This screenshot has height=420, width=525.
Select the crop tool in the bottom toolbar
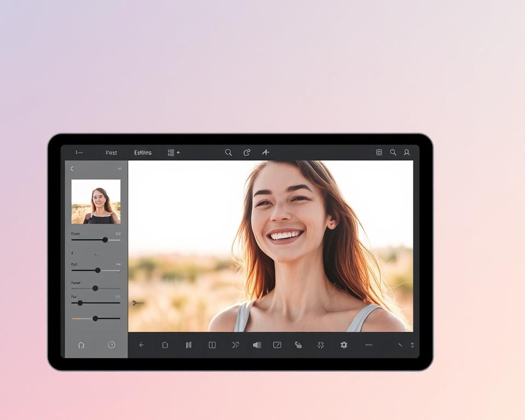coord(165,345)
